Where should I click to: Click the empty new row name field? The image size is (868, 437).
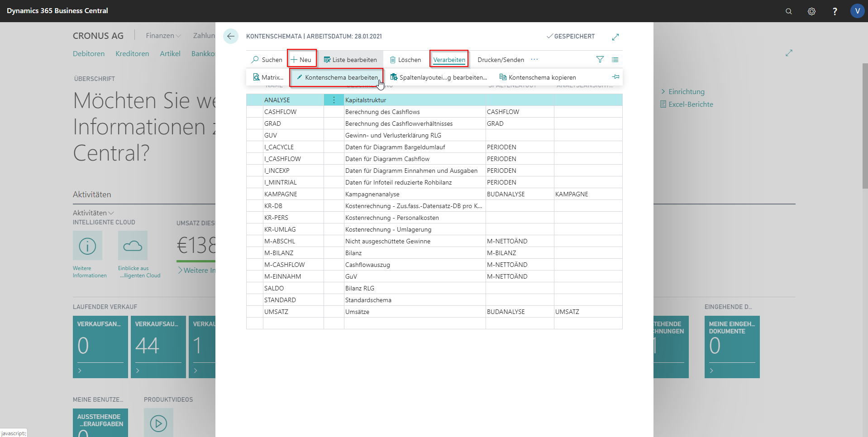tap(293, 323)
